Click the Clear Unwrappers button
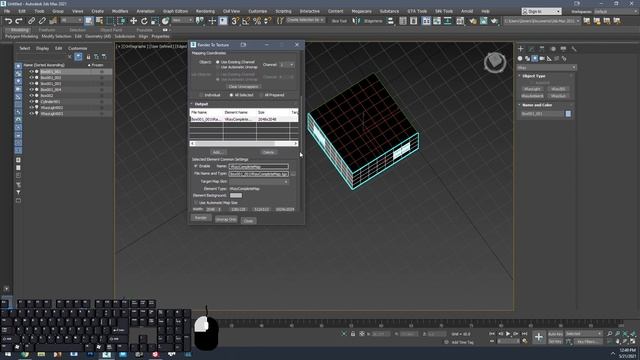The width and height of the screenshot is (640, 360). pos(243,87)
